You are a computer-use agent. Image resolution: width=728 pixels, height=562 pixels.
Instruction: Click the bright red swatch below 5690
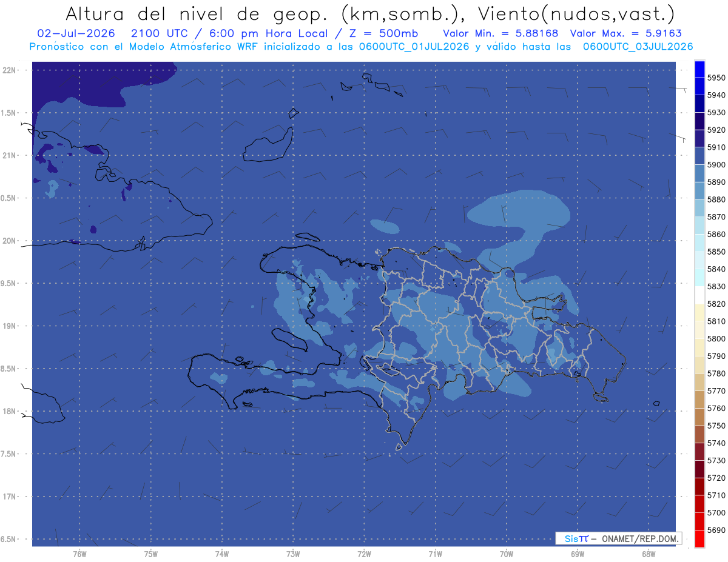click(699, 538)
